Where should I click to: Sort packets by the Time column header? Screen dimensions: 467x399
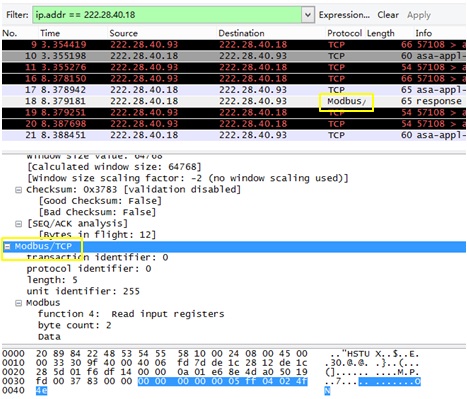pos(50,33)
